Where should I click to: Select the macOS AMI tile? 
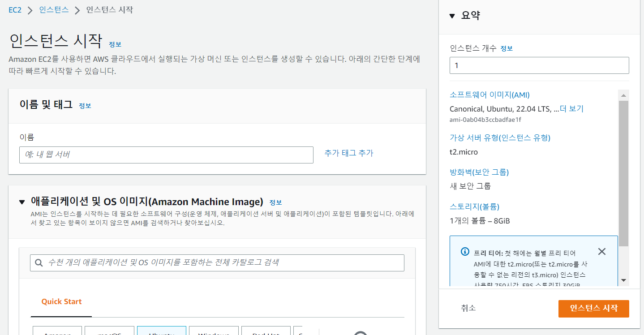point(109,331)
